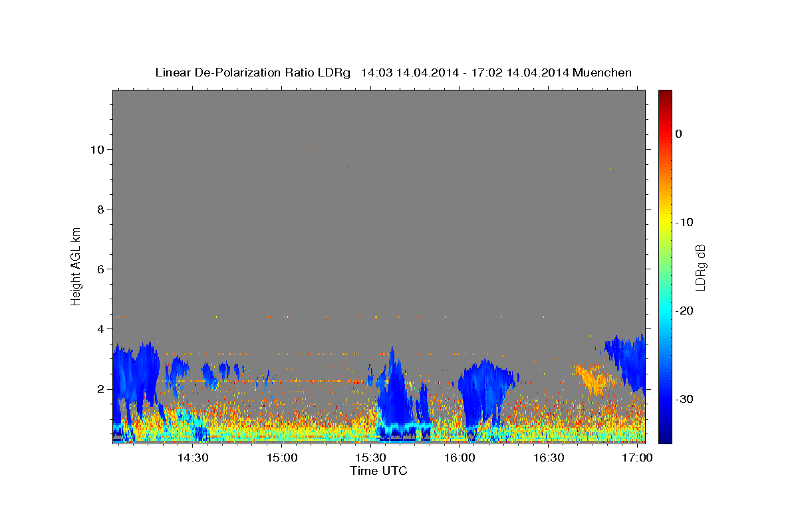Click the height tick label 8

click(x=100, y=209)
